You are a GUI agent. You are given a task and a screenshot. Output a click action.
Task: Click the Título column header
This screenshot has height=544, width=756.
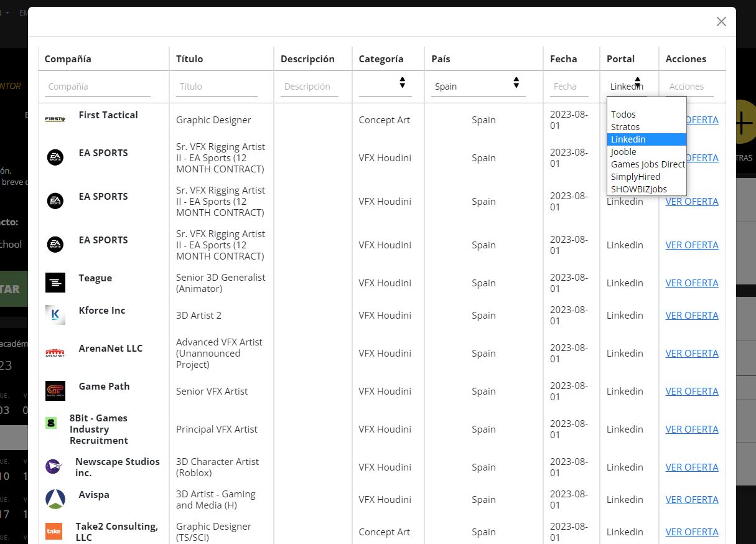190,59
